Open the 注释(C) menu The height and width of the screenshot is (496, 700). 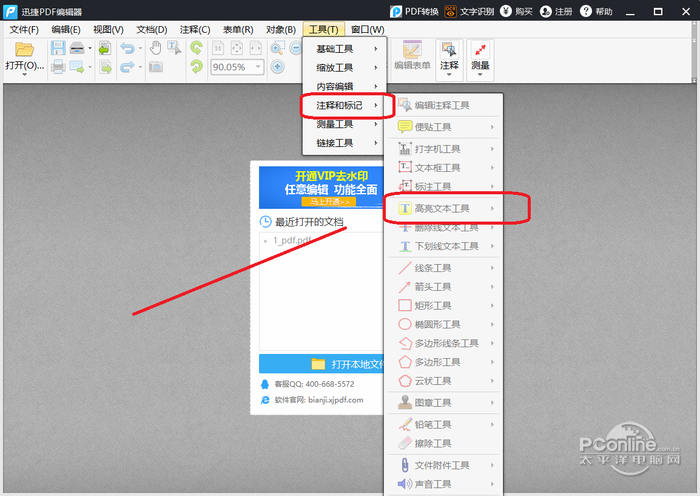click(x=195, y=29)
